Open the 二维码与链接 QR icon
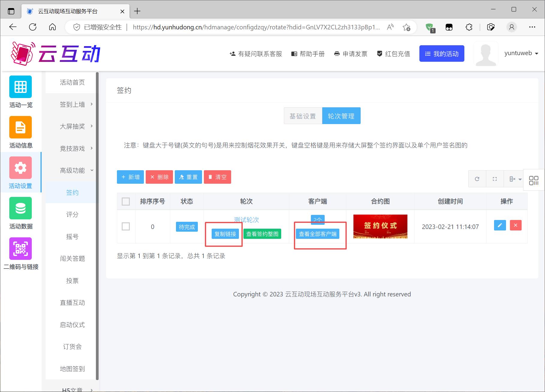Image resolution: width=545 pixels, height=392 pixels. click(20, 249)
